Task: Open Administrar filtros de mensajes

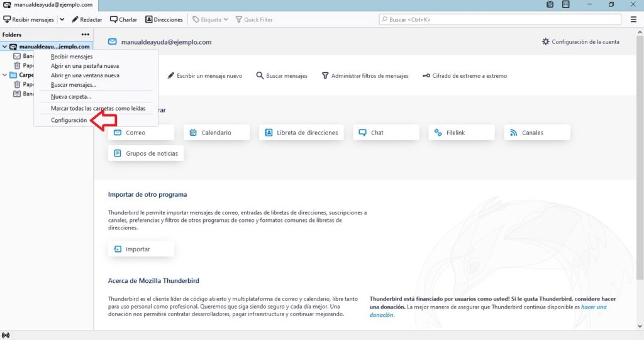Action: click(365, 75)
